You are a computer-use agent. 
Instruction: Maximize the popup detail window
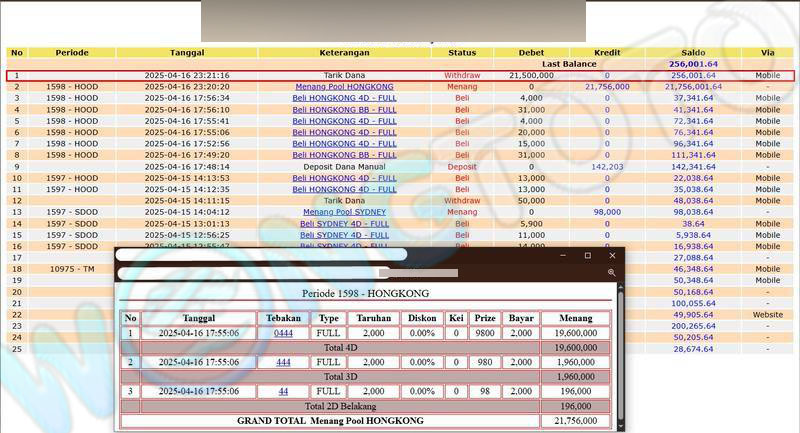coord(587,256)
